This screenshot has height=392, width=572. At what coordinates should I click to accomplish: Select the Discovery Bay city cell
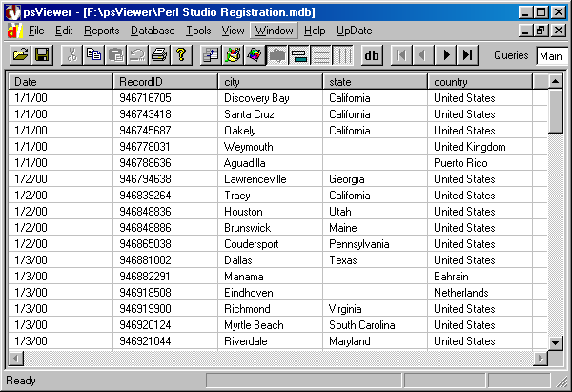pos(256,97)
